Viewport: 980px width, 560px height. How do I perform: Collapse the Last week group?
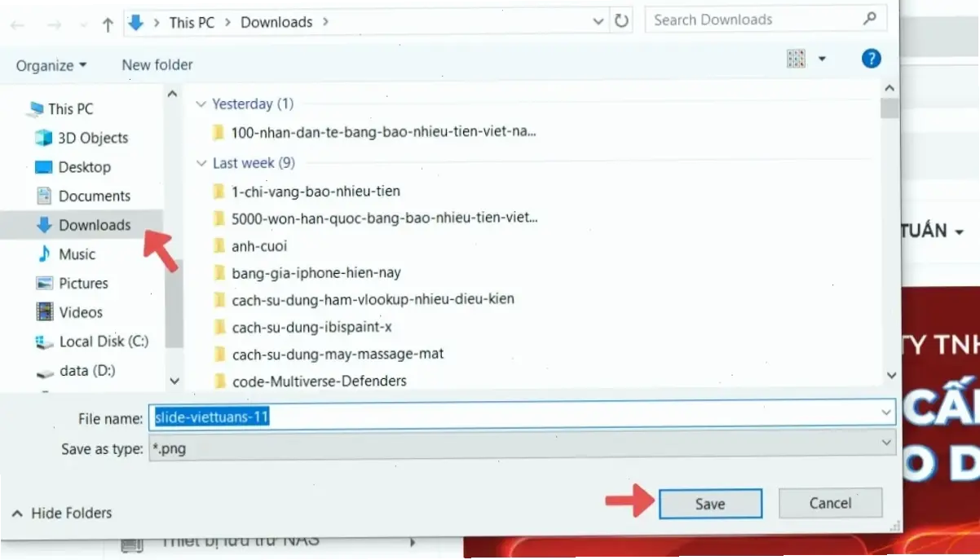(x=201, y=164)
